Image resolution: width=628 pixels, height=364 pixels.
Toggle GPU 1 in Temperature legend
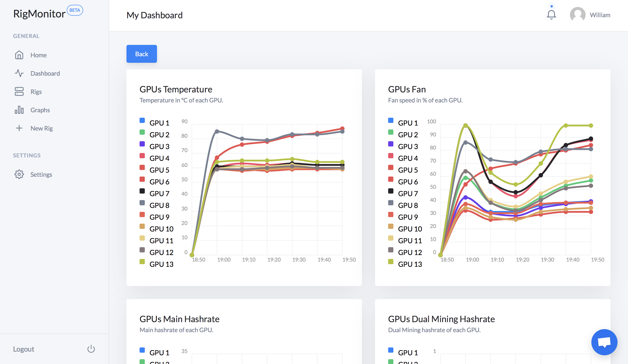click(x=155, y=122)
